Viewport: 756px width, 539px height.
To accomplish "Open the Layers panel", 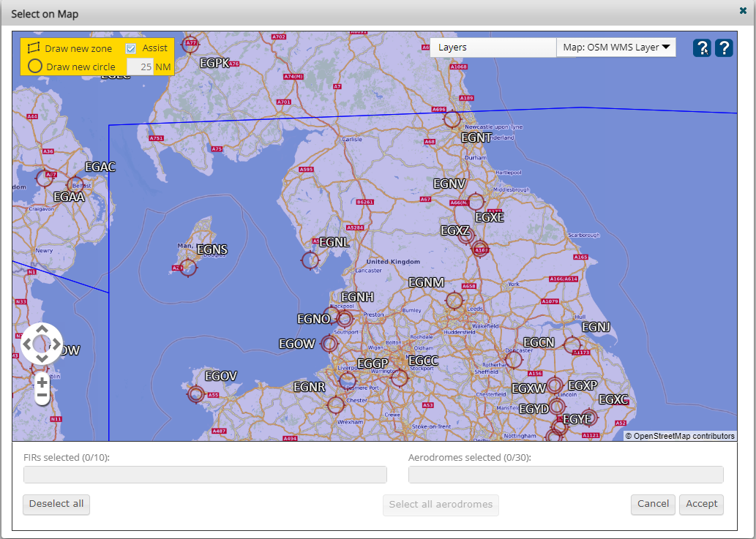I will (x=493, y=48).
